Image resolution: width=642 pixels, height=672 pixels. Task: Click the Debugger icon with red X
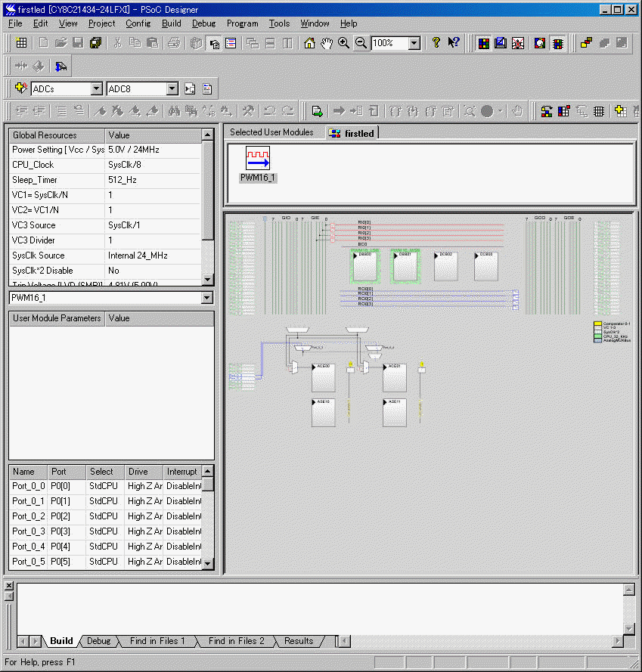pos(518,43)
